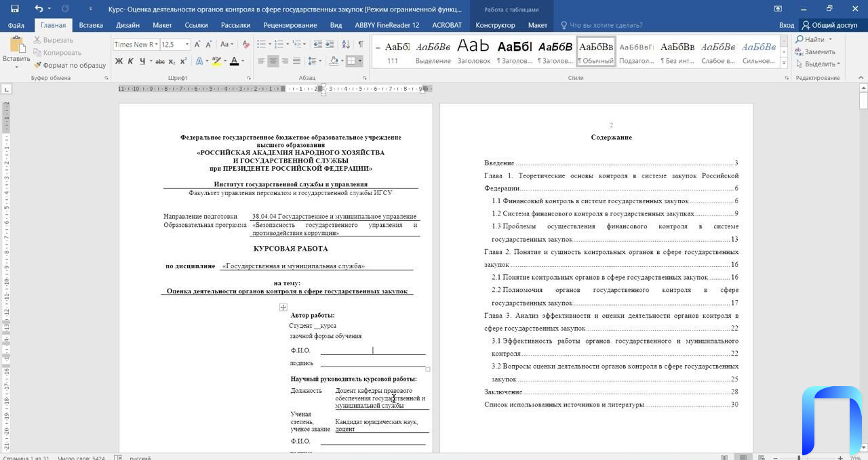This screenshot has height=460, width=868.
Task: Align text right
Action: coord(284,61)
